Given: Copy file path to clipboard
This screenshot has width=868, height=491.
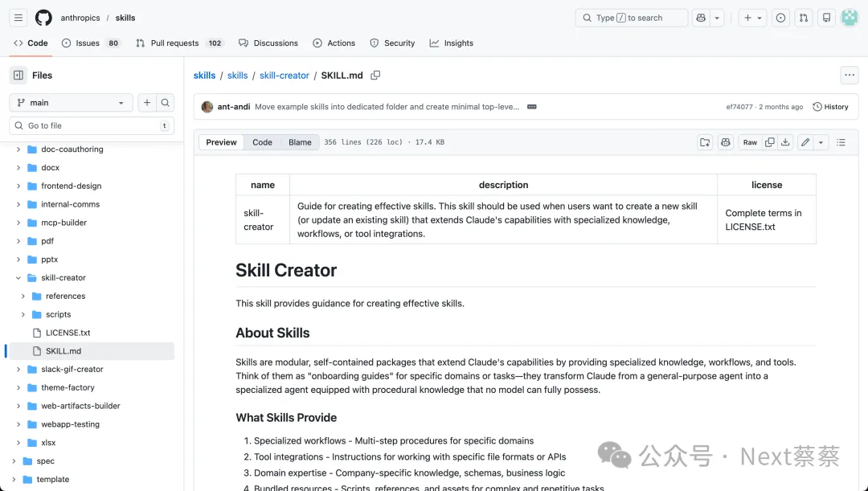Looking at the screenshot, I should click(x=375, y=76).
